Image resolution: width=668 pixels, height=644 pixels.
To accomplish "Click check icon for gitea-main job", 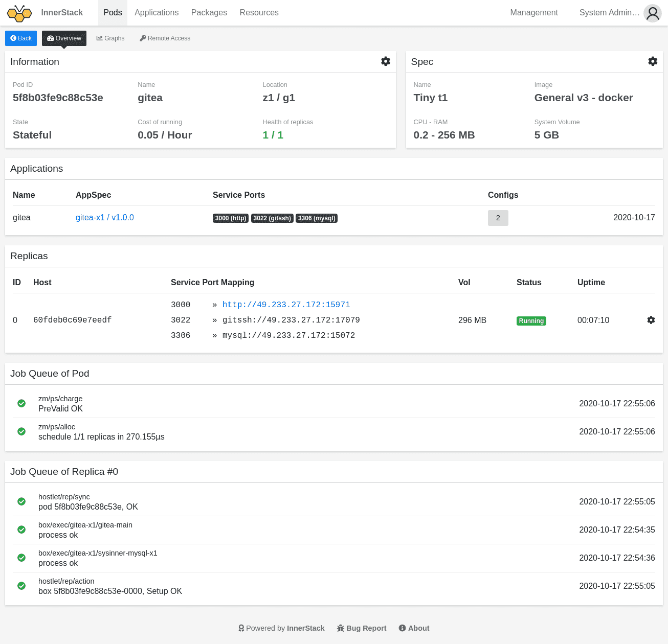I will coord(21,530).
